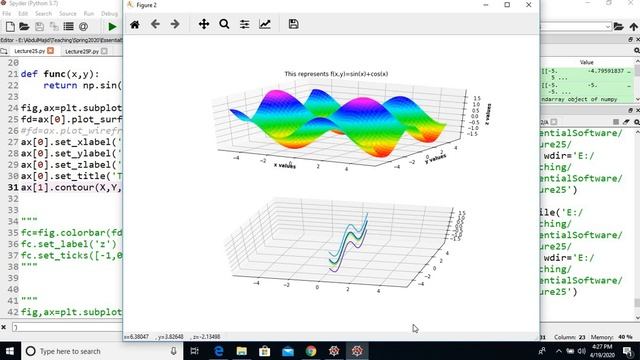Viewport: 640px width, 360px height.
Task: Click the taskbar clock showing 4:27 PM
Action: tap(602, 351)
